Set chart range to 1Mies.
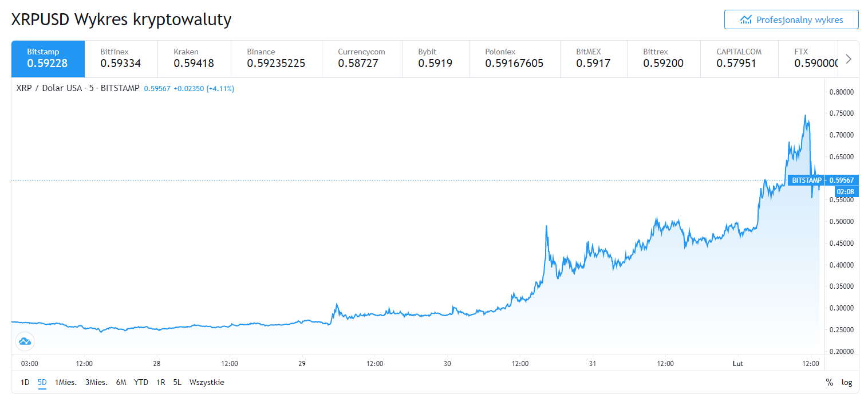Screen dimensions: 868x401 pyautogui.click(x=66, y=382)
